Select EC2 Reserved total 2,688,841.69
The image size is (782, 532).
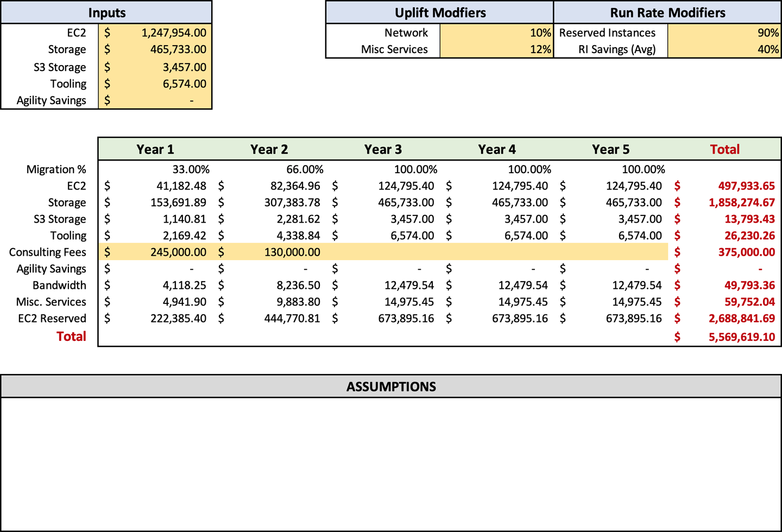[x=742, y=318]
